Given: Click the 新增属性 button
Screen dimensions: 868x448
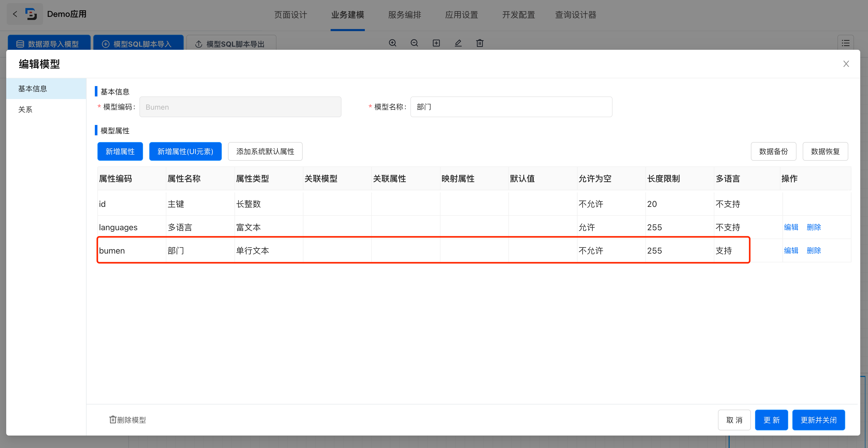Looking at the screenshot, I should [x=120, y=151].
